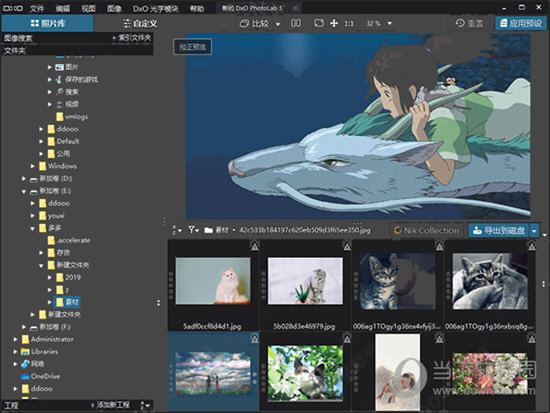Click the 网络 network icon

pyautogui.click(x=25, y=364)
